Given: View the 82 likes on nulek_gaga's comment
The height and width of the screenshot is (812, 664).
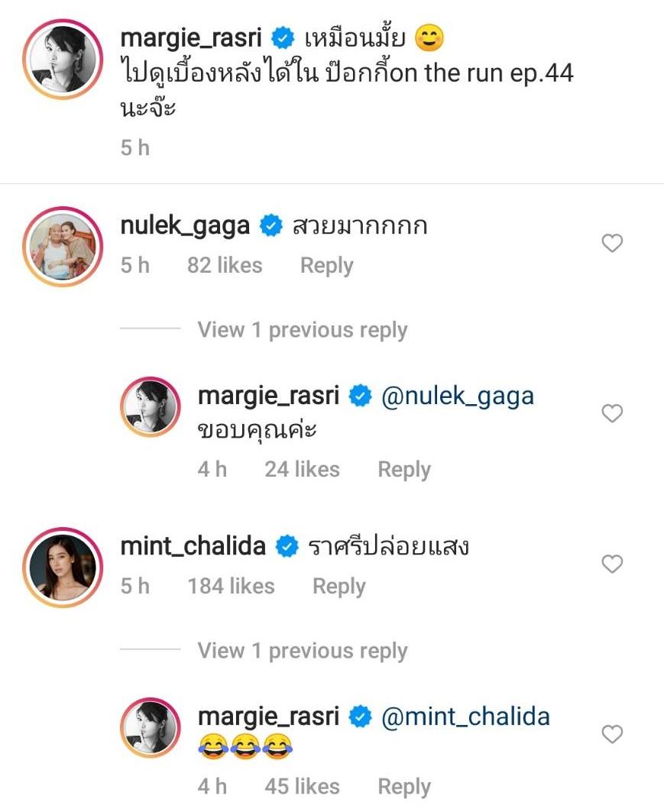Looking at the screenshot, I should click(225, 266).
